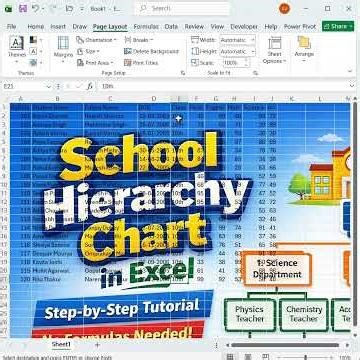This screenshot has width=360, height=360.
Task: Open the Page Setup dialog launcher
Action: tap(183, 73)
